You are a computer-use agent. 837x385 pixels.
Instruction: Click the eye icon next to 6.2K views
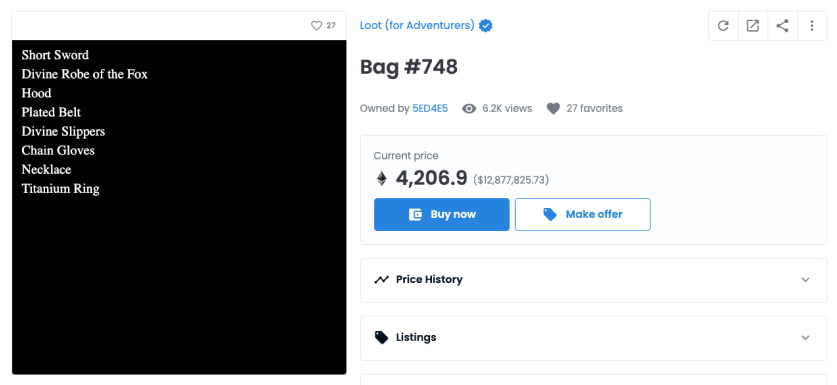469,108
